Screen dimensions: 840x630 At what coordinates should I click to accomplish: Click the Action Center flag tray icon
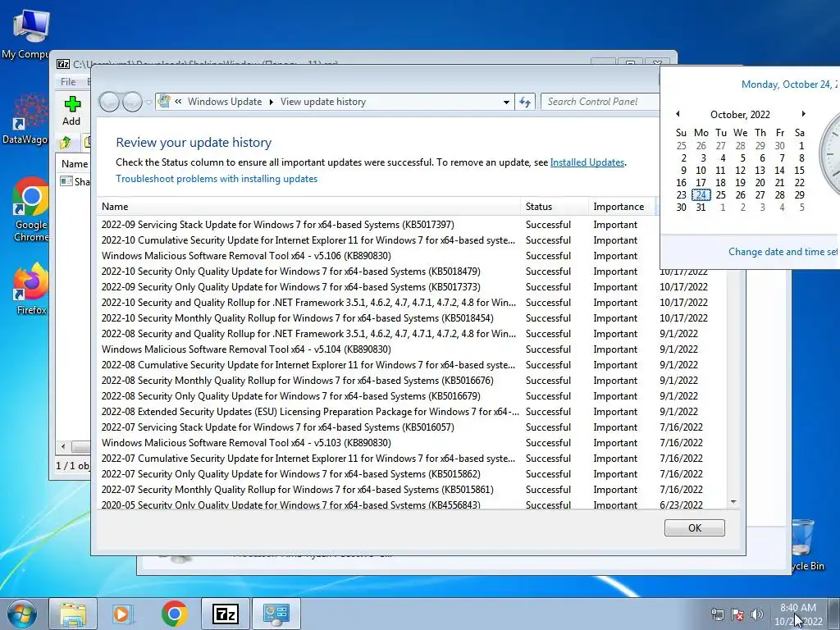[737, 614]
